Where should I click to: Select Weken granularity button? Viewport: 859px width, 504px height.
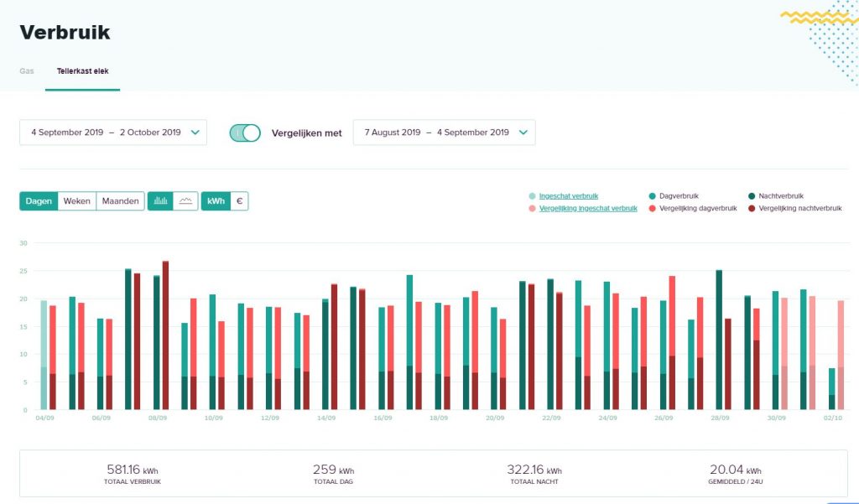[x=77, y=201]
